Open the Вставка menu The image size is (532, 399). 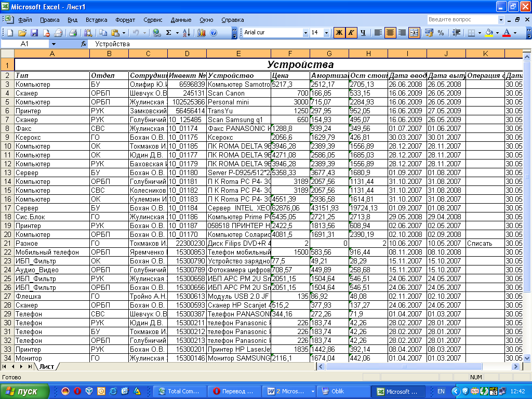[96, 20]
